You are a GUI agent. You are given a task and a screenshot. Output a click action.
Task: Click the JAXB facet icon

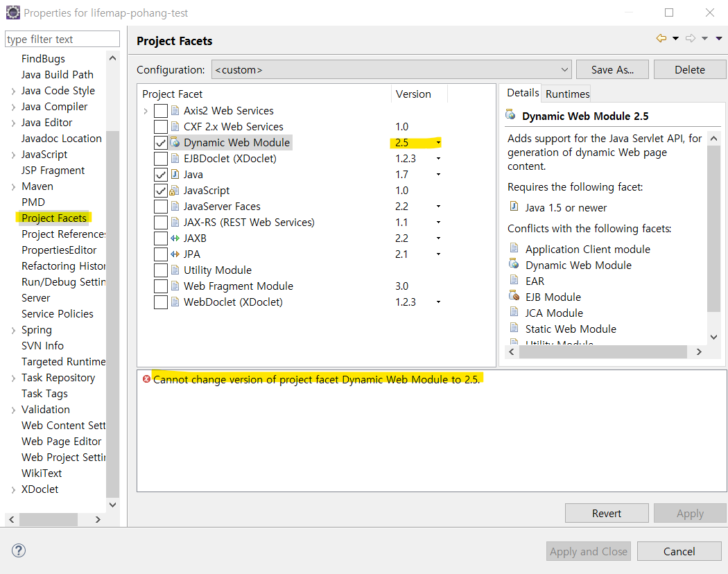point(175,238)
